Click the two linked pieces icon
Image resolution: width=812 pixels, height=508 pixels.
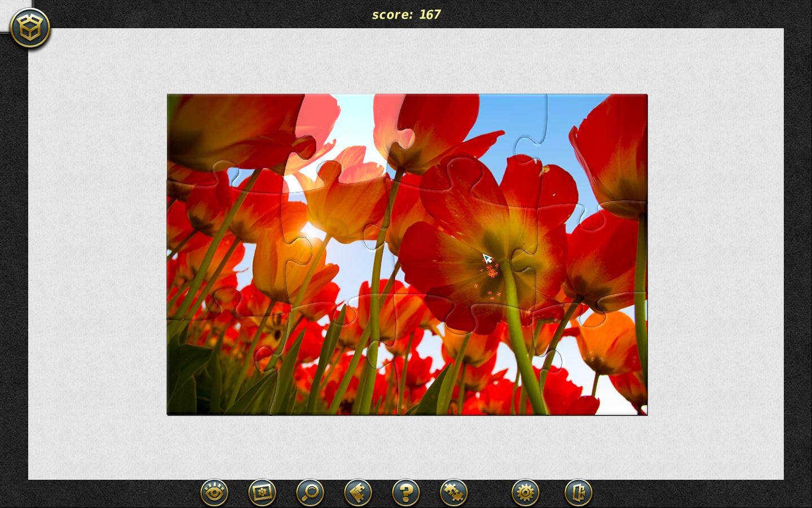[454, 493]
